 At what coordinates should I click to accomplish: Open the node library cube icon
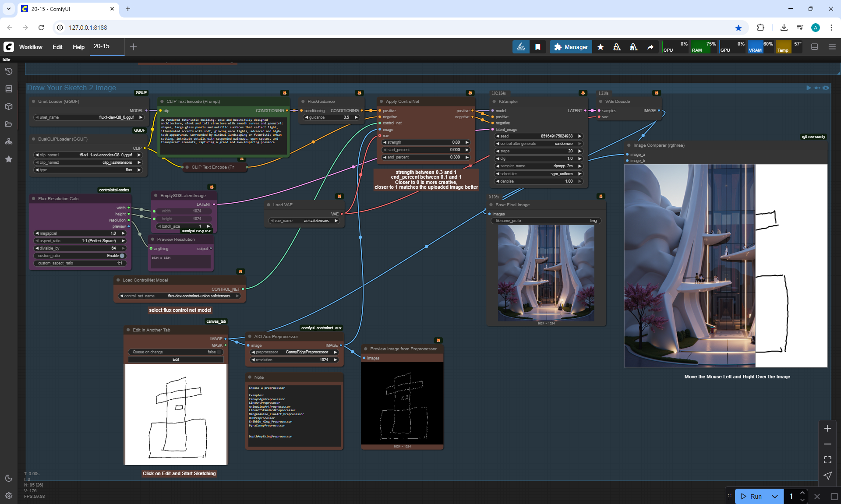click(9, 106)
